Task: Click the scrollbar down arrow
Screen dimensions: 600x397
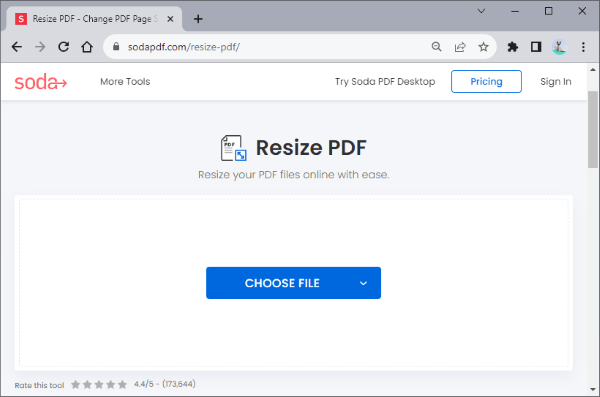Action: tap(593, 389)
